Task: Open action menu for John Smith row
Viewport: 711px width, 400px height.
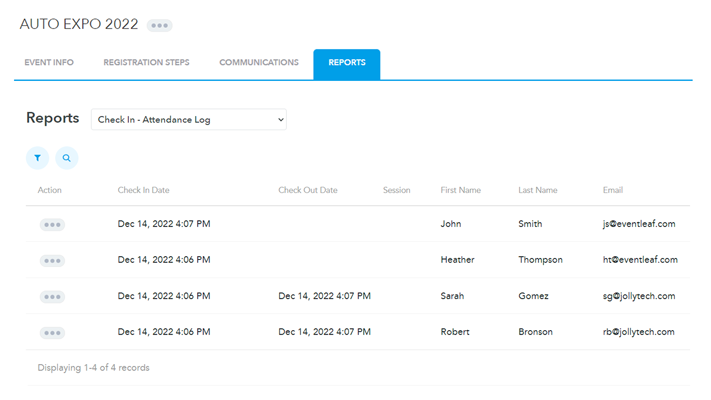Action: [x=52, y=224]
